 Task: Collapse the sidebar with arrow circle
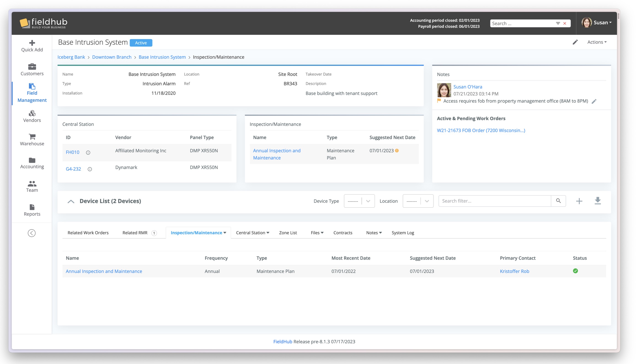[x=32, y=233]
